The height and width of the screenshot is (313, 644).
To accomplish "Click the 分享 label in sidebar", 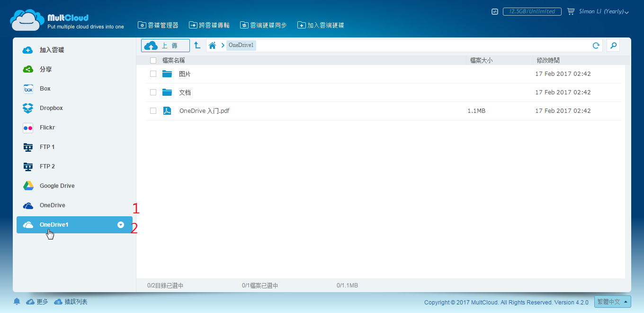I will 46,69.
